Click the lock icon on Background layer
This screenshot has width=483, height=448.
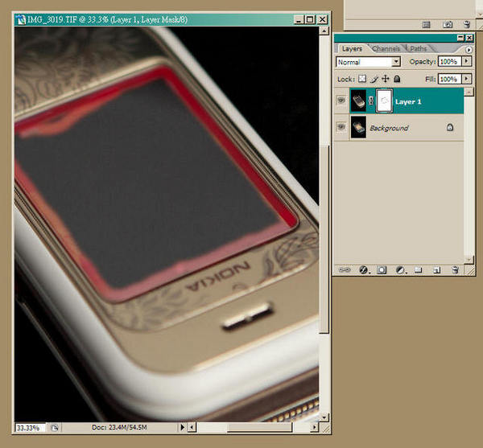pyautogui.click(x=450, y=127)
